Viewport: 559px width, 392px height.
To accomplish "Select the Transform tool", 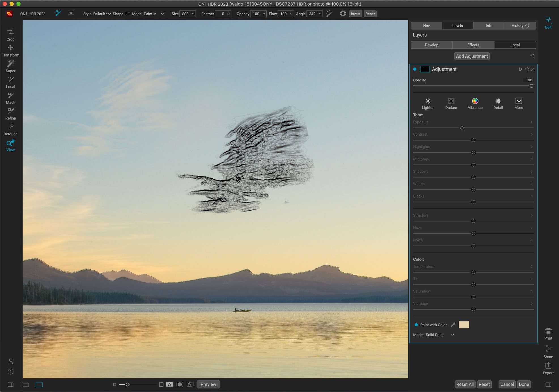I will coord(10,51).
